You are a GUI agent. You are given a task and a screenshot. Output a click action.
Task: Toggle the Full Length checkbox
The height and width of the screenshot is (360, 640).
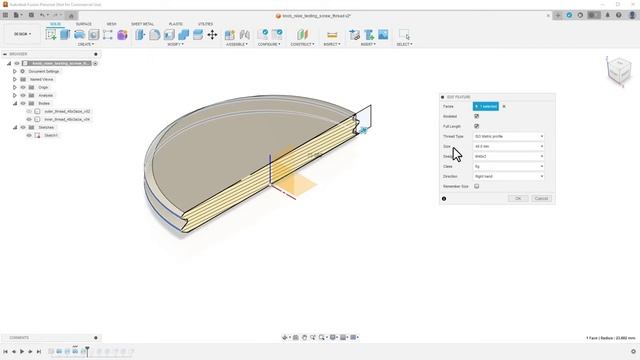476,126
